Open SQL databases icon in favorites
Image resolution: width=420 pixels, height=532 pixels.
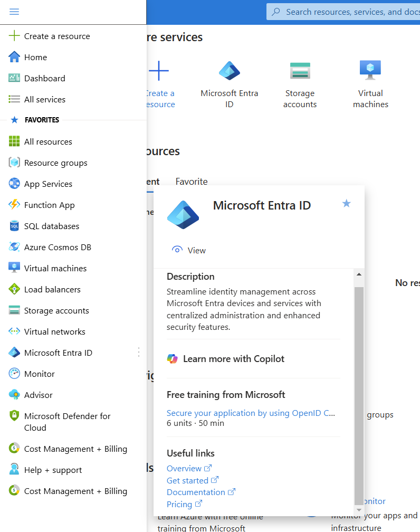(14, 226)
